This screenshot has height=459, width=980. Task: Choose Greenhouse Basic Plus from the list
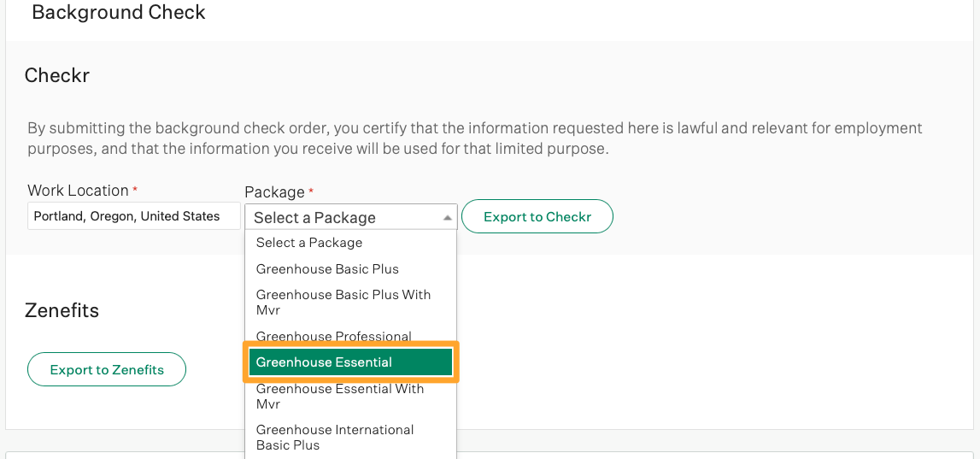click(327, 268)
